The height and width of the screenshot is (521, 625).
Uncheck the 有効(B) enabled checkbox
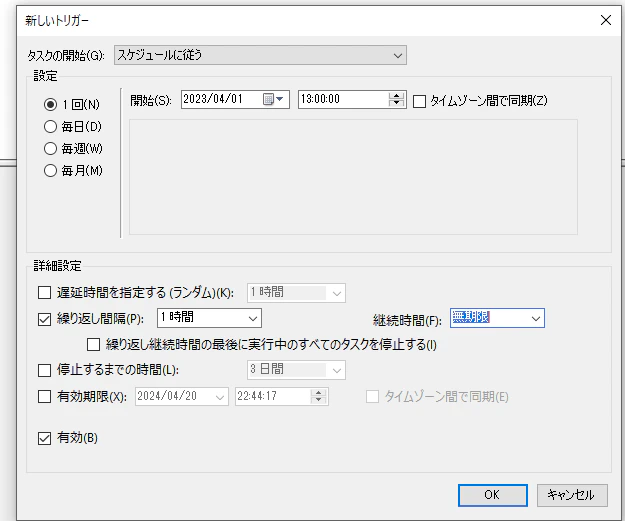pyautogui.click(x=44, y=438)
